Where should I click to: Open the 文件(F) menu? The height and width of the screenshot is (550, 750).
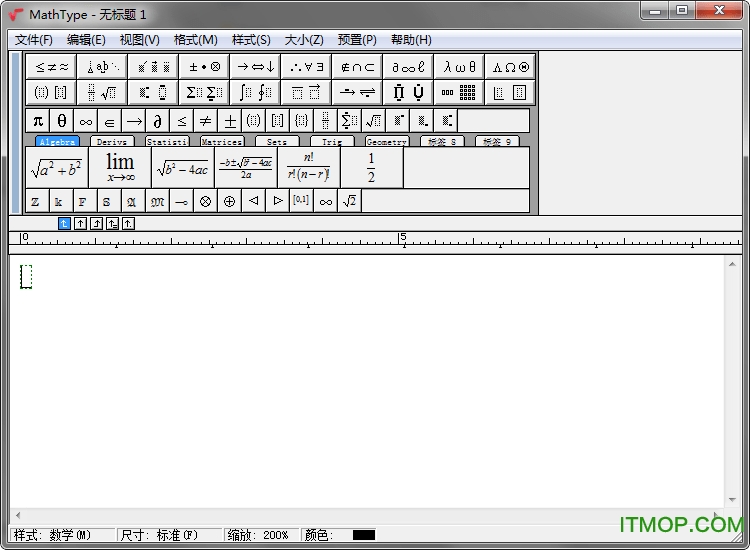tap(33, 40)
